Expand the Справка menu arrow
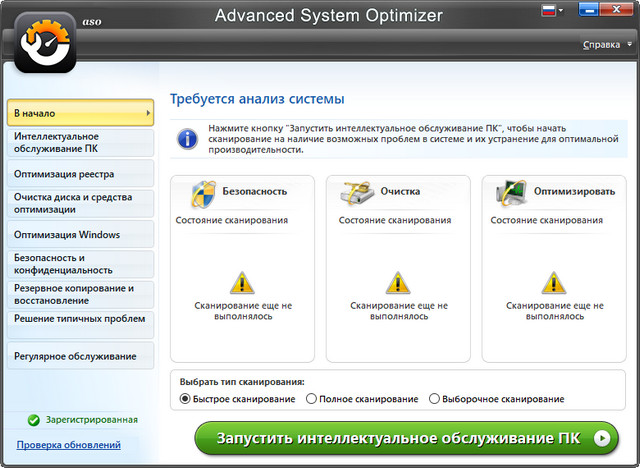This screenshot has height=468, width=640. (629, 44)
